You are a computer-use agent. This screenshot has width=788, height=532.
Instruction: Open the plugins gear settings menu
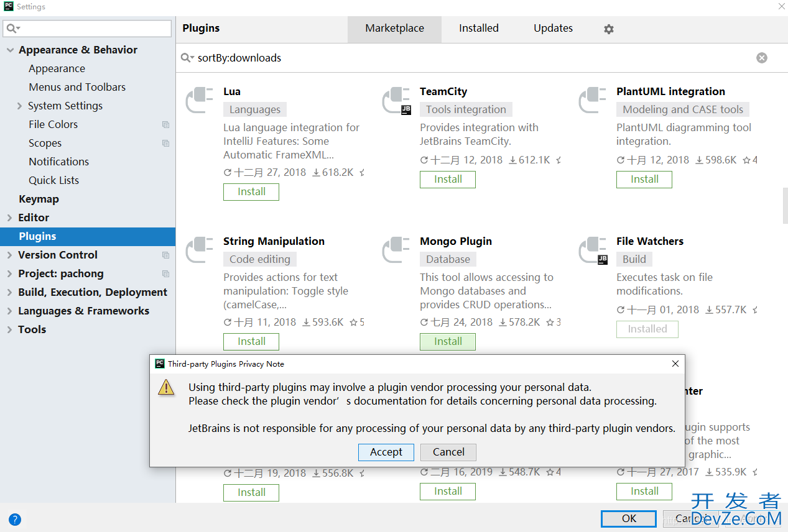(609, 29)
